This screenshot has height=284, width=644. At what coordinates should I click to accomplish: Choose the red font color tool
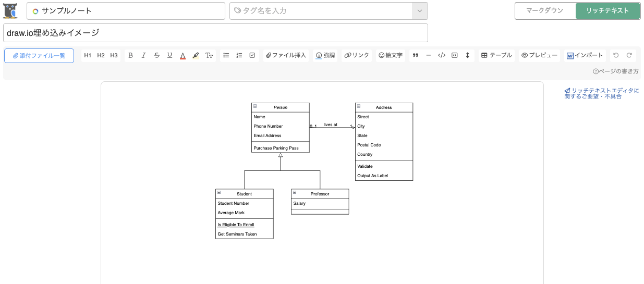pos(183,56)
